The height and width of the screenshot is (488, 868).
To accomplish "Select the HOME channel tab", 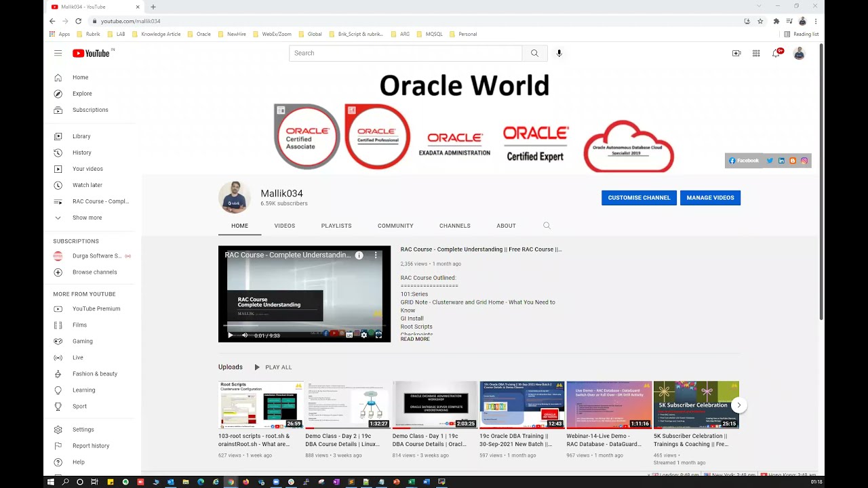I will 239,226.
